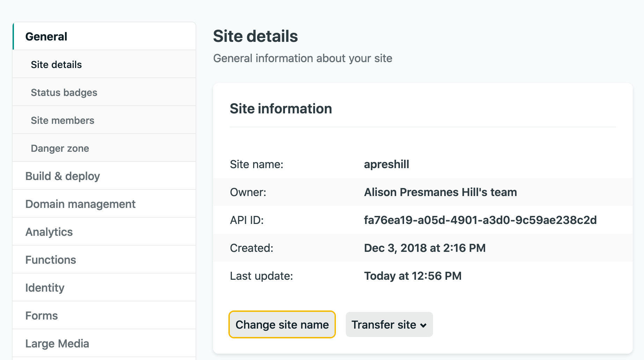The image size is (644, 360).
Task: Click the owner team name
Action: coord(440,192)
